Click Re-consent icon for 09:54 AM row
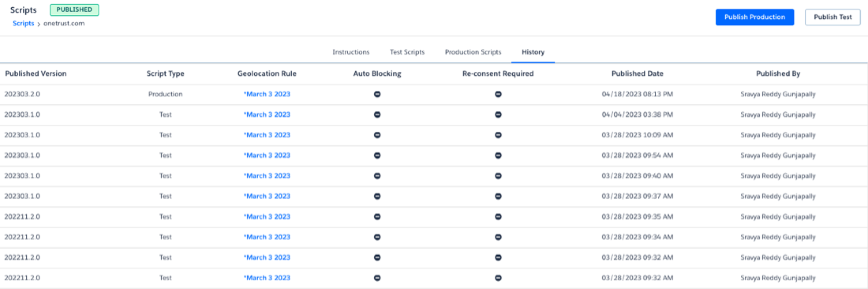The height and width of the screenshot is (289, 868). point(498,156)
